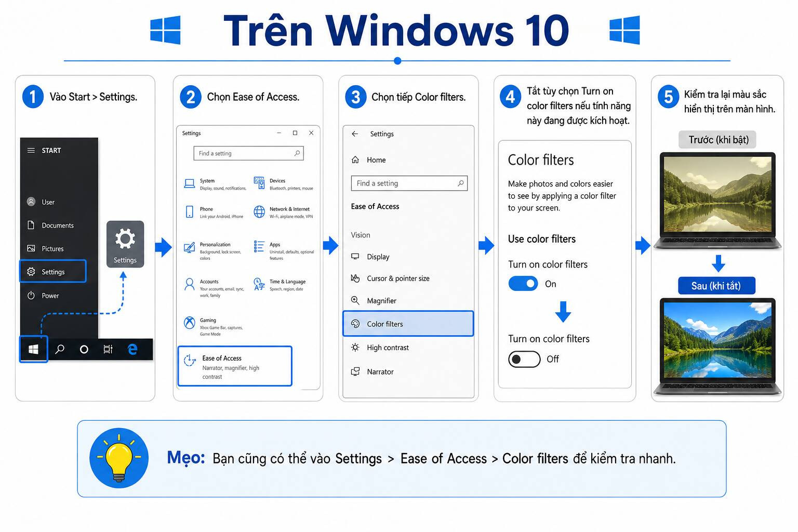
Task: Click the hamburger icon next to START
Action: [x=31, y=151]
